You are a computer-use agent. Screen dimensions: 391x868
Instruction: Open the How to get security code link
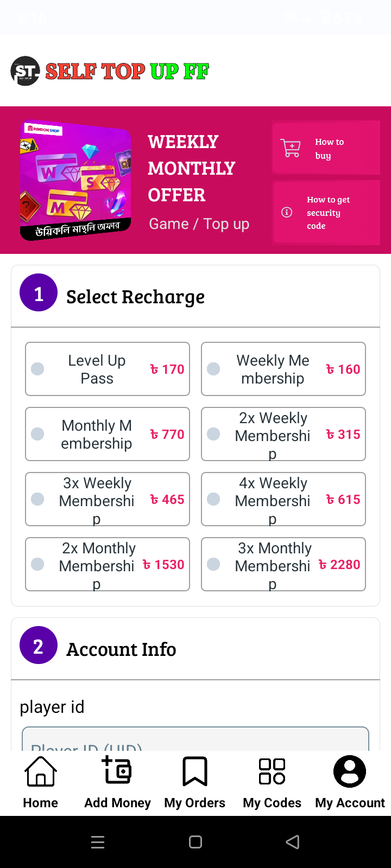(x=327, y=213)
